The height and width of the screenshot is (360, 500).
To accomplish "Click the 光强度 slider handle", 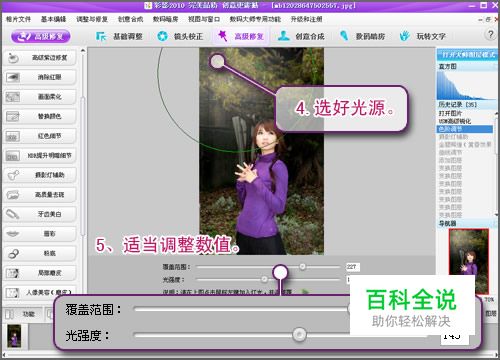I will coord(264,279).
